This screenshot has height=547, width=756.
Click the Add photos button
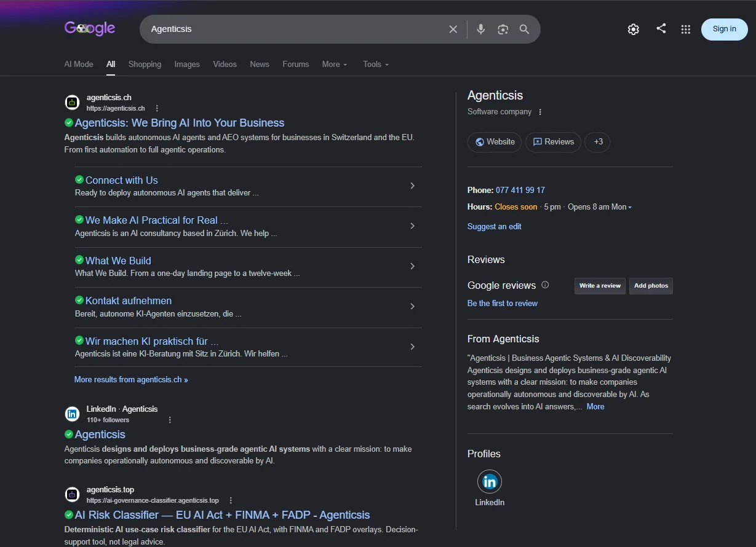[x=651, y=286]
